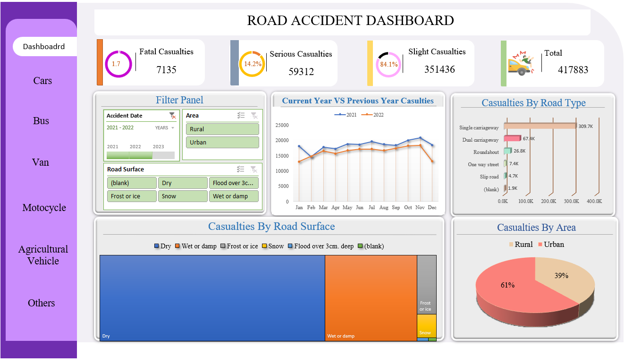Select the Wet or damp slicer button
This screenshot has width=633, height=364.
click(x=234, y=196)
